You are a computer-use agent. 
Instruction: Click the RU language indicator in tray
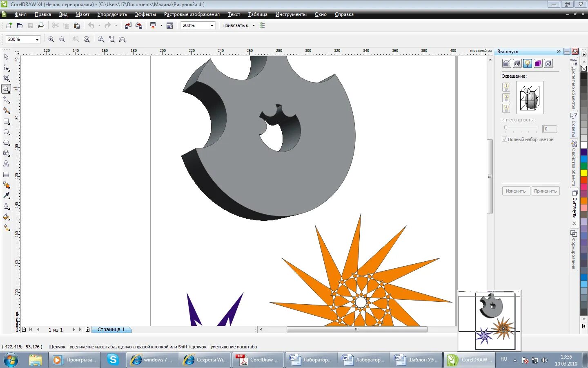[504, 359]
